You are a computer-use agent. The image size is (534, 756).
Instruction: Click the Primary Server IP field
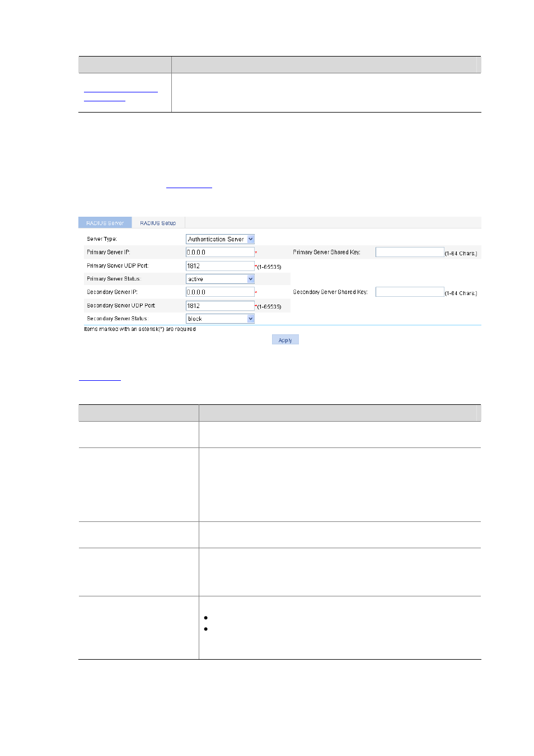(x=220, y=253)
